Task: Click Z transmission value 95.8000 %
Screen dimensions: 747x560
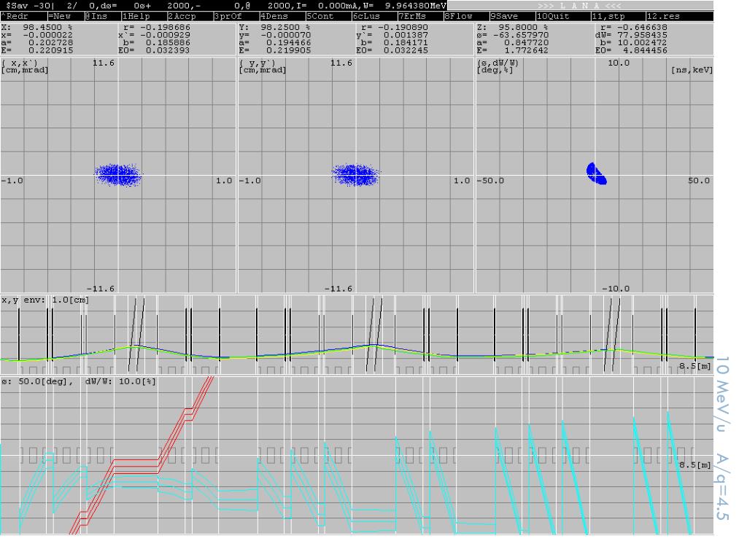Action: [524, 27]
